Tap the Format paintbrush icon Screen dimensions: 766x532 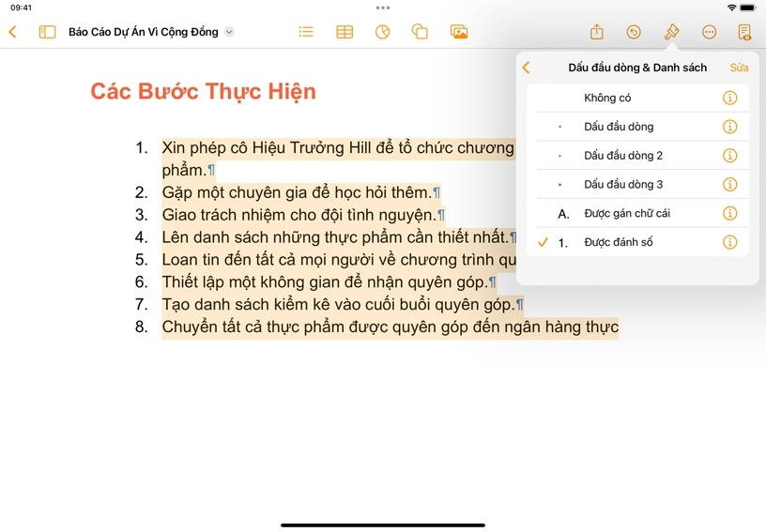(x=671, y=32)
